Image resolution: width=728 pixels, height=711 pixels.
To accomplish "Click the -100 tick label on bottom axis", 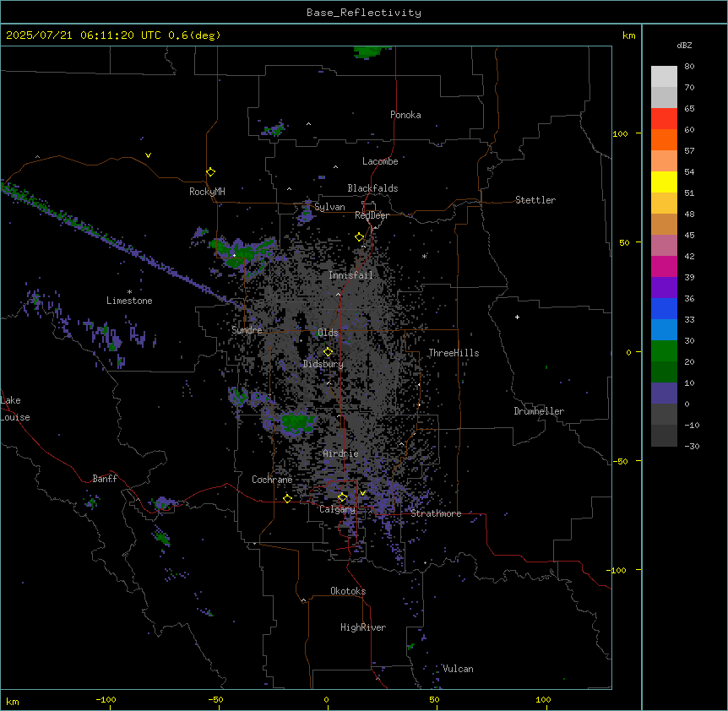I will click(106, 699).
